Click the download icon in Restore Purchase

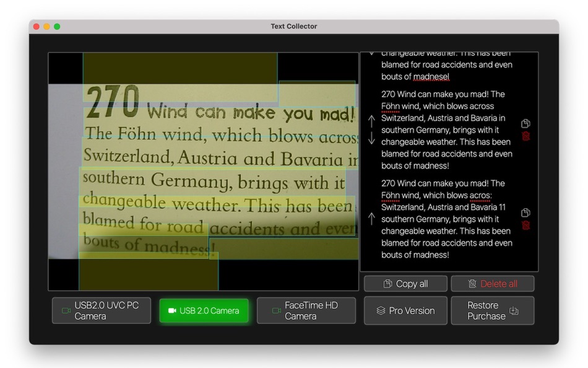coord(514,310)
